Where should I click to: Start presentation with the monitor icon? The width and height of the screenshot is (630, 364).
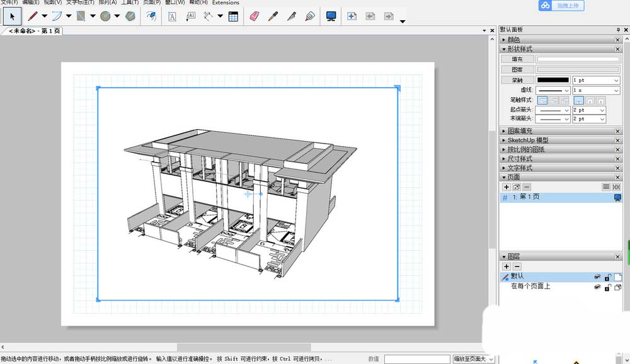click(x=331, y=16)
